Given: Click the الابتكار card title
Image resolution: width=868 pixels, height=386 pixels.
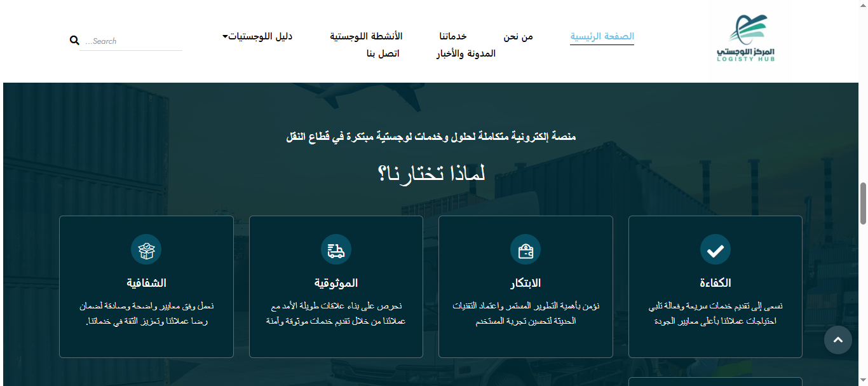Looking at the screenshot, I should tap(525, 283).
